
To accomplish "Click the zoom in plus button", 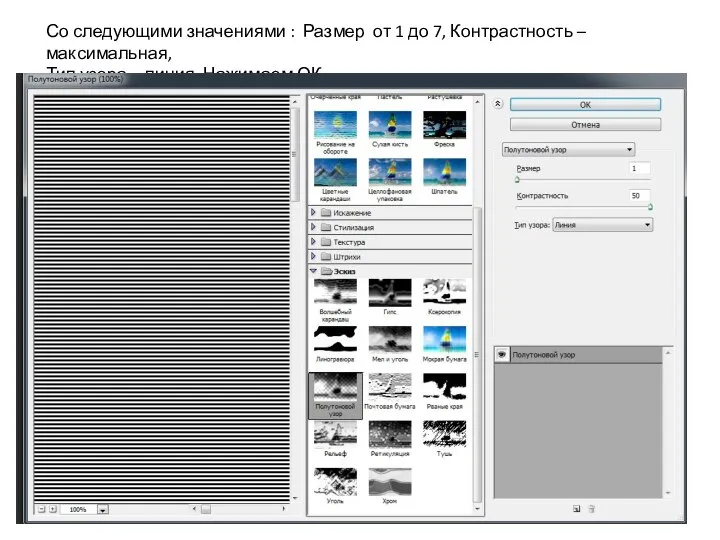I will pyautogui.click(x=53, y=509).
